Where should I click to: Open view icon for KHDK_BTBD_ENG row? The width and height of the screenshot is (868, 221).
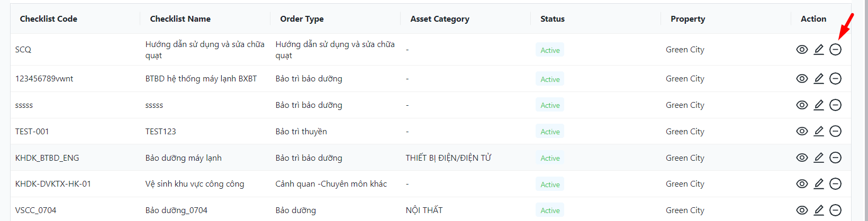(x=802, y=157)
